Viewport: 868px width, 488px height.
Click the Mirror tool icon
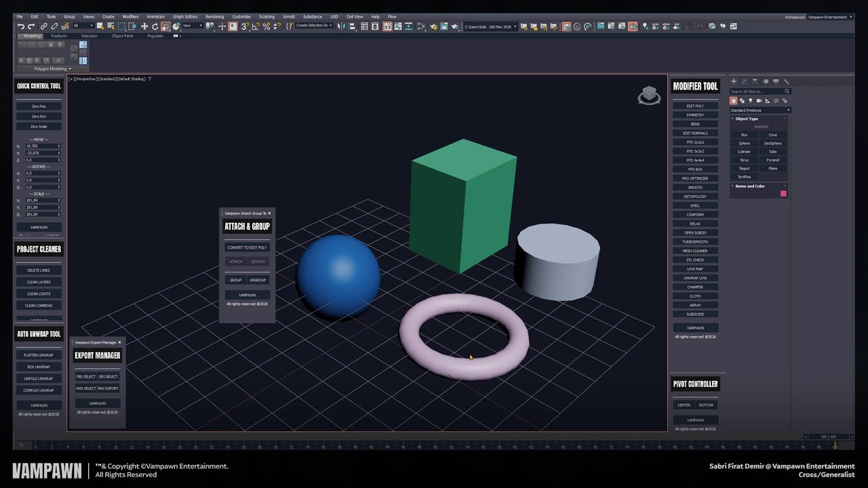340,26
